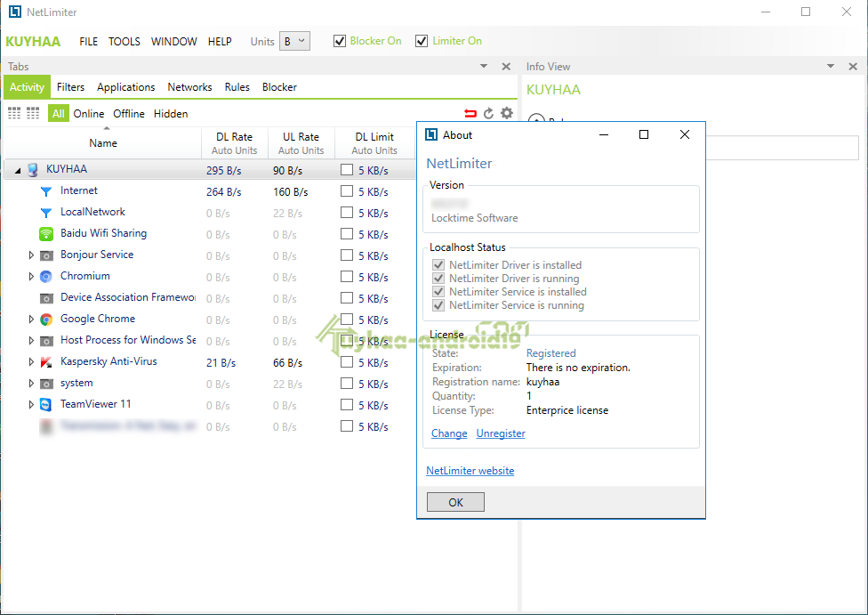This screenshot has width=868, height=615.
Task: Click the TeamViewer 11 icon
Action: (x=46, y=404)
